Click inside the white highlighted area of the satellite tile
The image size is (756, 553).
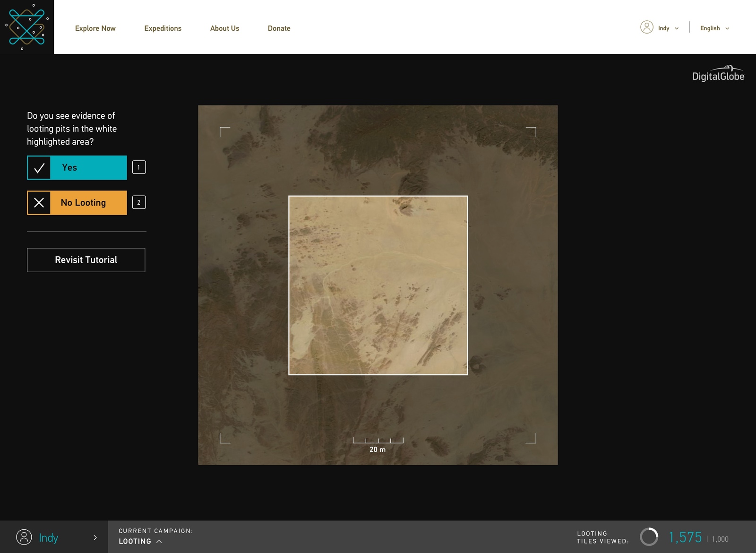tap(378, 285)
